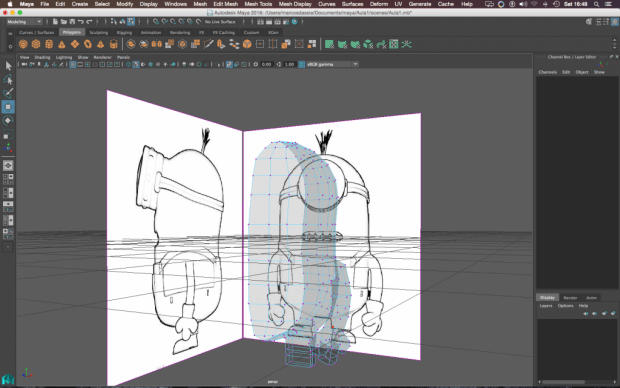Open the Polygons shelf tab
The image size is (620, 388).
[72, 32]
